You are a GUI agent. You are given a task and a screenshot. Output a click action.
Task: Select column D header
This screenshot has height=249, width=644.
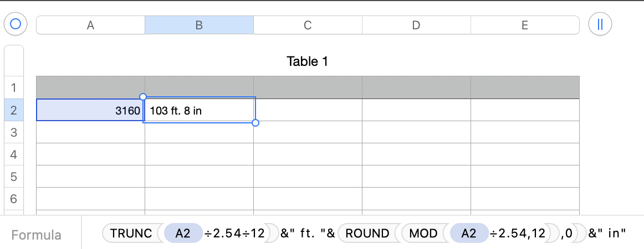(x=416, y=25)
